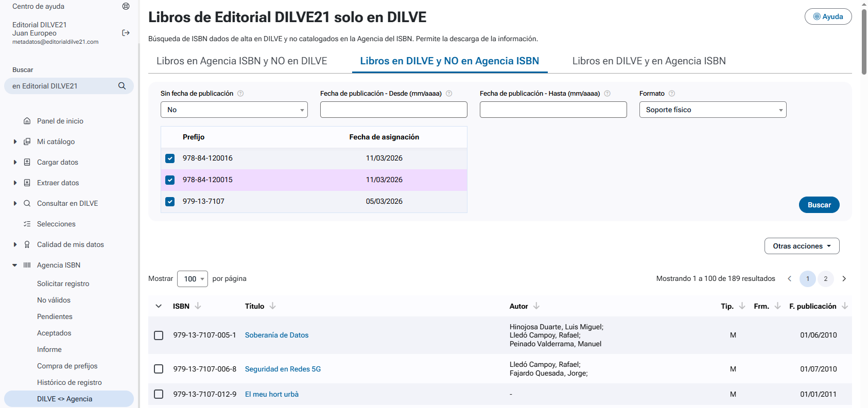Switch to Libros en Agencia ISBN y NO en DILVE tab
This screenshot has width=868, height=408.
pos(241,61)
